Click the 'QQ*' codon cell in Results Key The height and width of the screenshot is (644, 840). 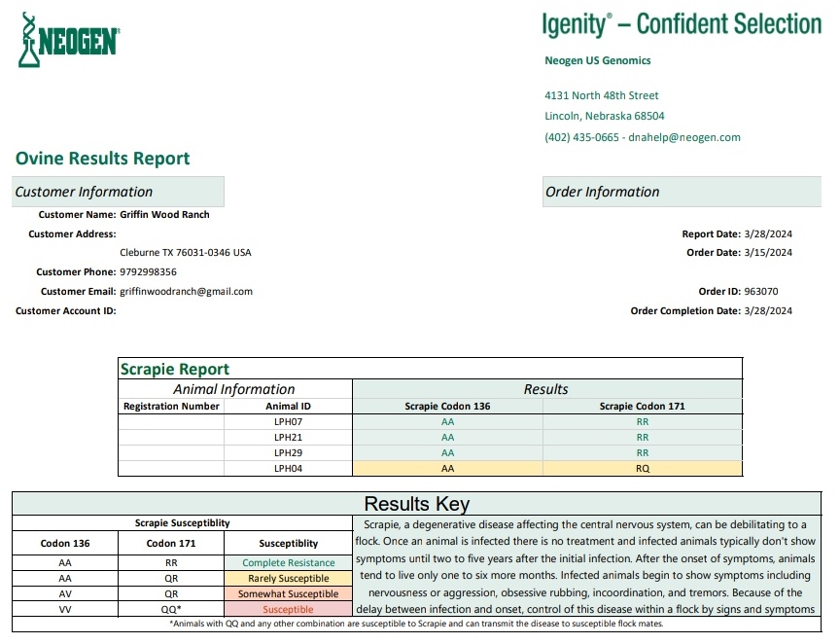(171, 610)
